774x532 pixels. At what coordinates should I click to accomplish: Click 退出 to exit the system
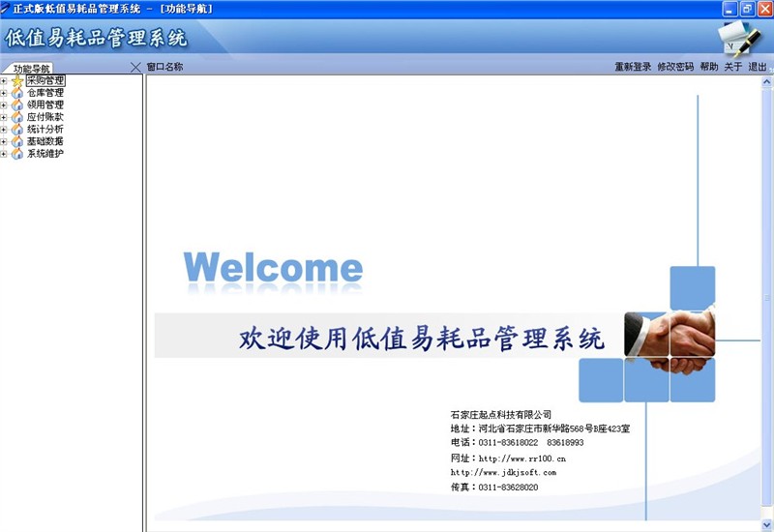(x=757, y=67)
